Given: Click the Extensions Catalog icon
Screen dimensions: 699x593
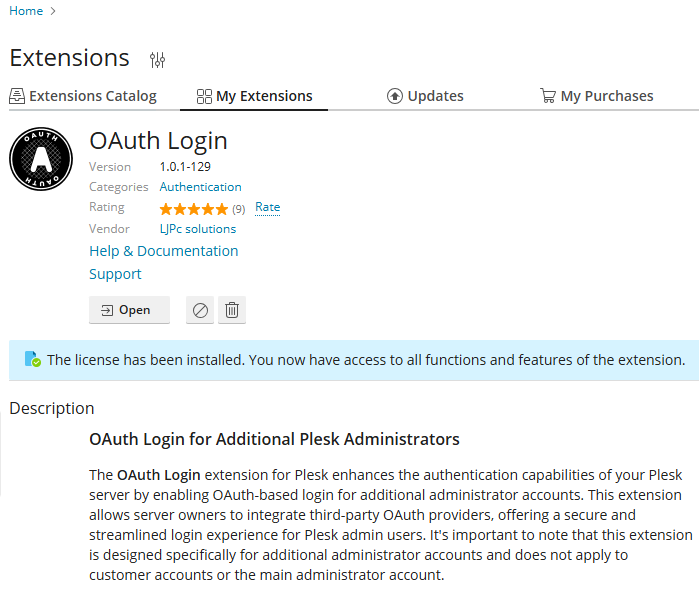Looking at the screenshot, I should click(x=17, y=96).
